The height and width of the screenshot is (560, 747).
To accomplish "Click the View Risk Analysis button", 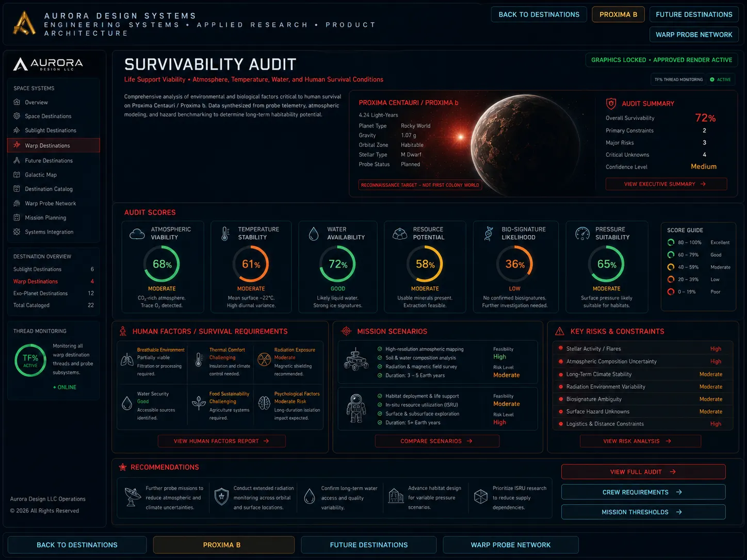I will 640,441.
